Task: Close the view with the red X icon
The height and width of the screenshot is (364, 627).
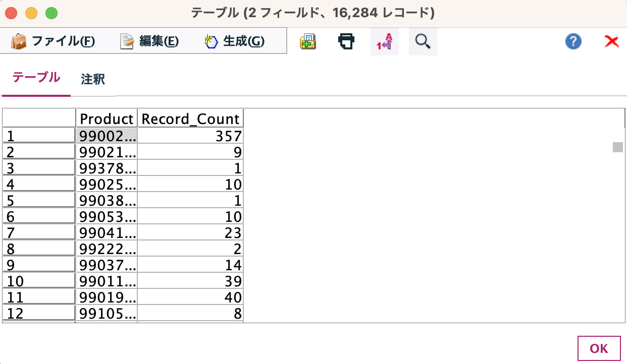Action: [x=611, y=41]
